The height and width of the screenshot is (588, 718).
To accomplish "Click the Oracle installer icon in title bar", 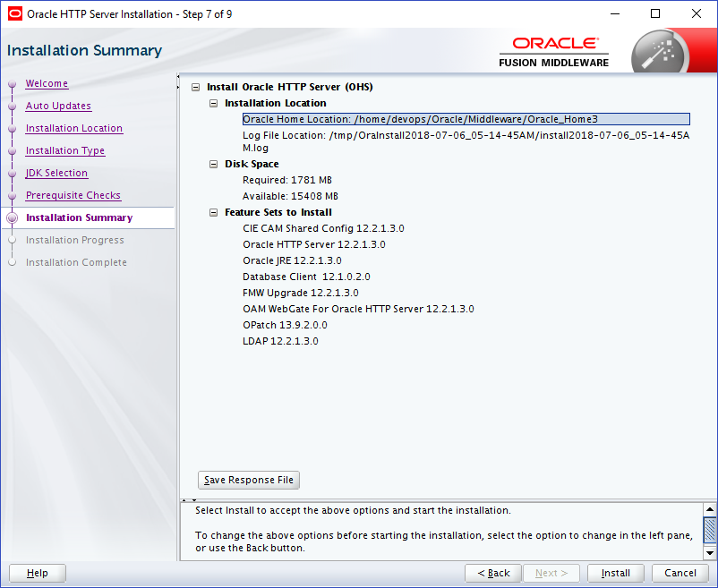I will coord(14,13).
